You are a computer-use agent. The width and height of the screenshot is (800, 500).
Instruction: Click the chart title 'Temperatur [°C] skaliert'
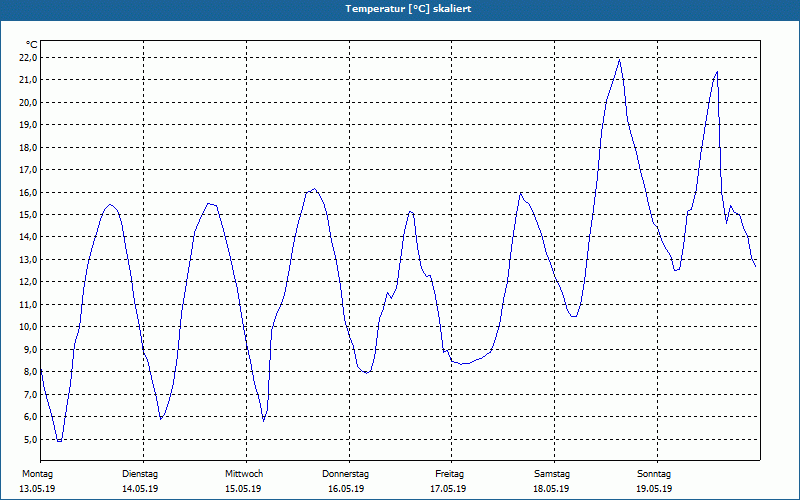(x=408, y=9)
